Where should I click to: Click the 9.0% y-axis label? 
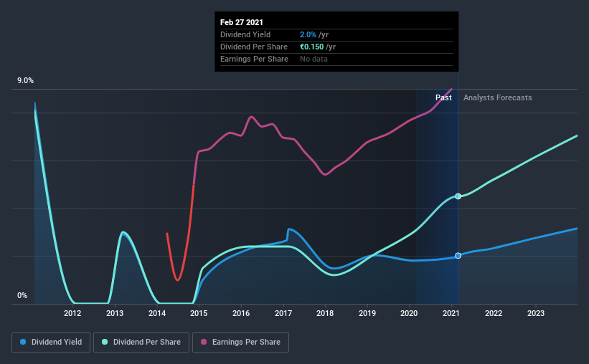pos(25,81)
